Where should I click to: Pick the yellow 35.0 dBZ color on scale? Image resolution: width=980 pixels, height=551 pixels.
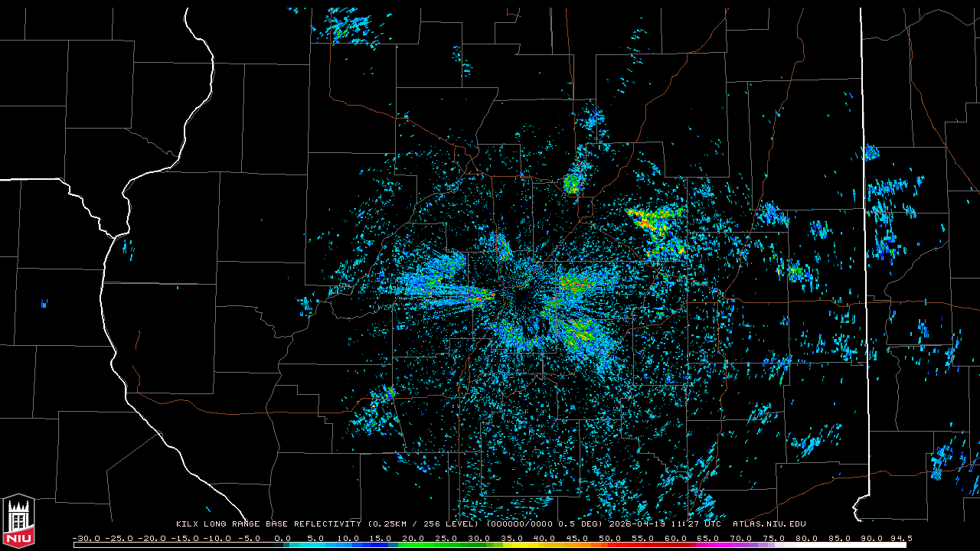512,545
